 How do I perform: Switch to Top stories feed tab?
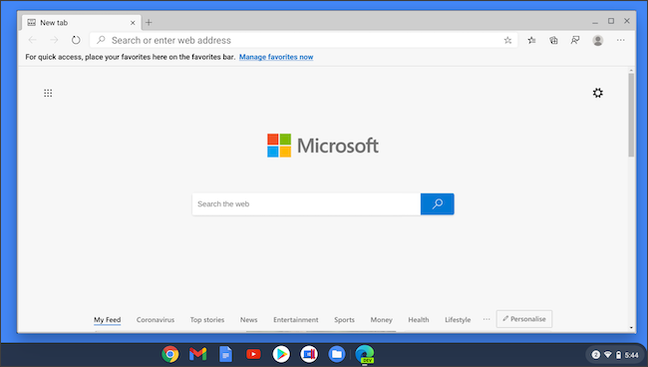pyautogui.click(x=207, y=319)
